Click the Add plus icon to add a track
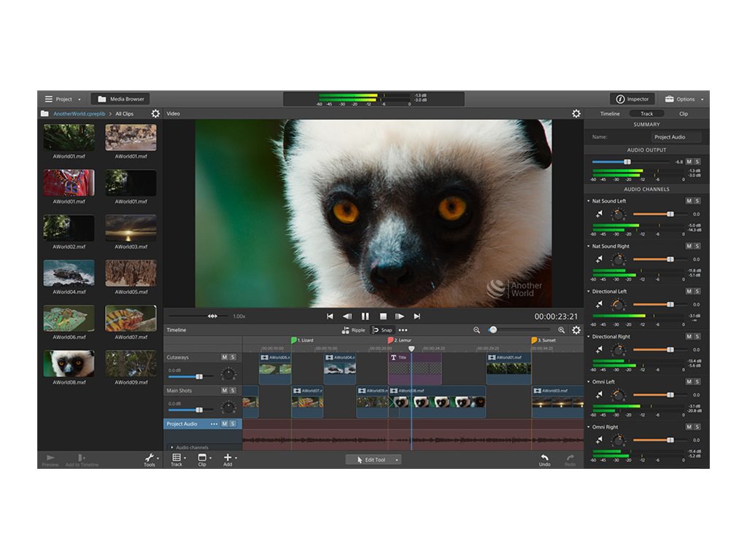 228,458
